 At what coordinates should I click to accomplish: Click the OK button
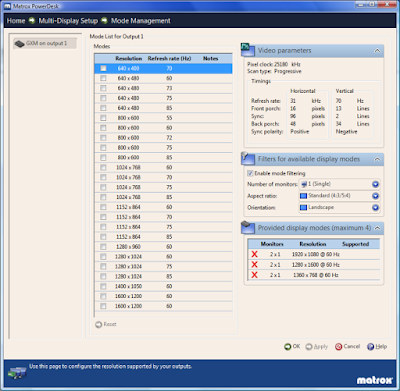(292, 347)
